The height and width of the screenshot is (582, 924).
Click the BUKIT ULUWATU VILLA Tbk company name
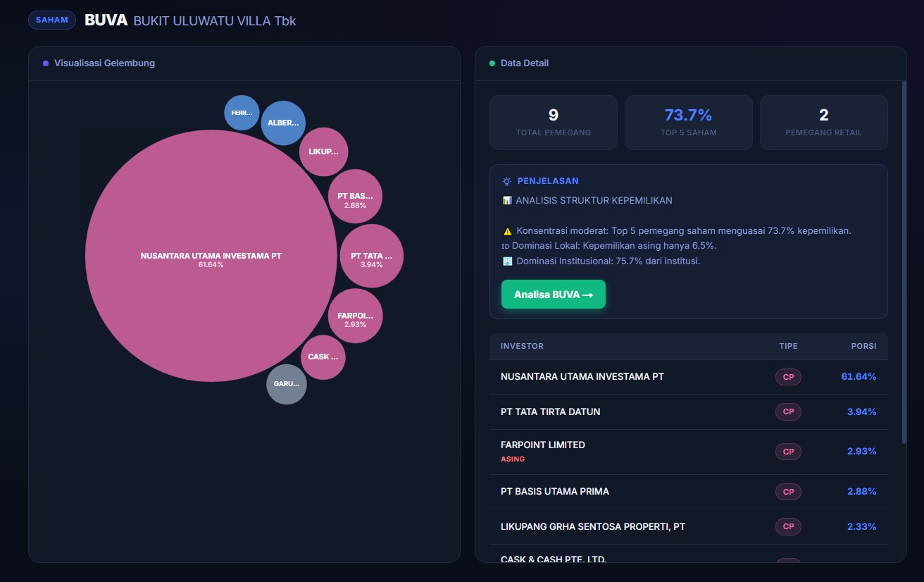point(215,21)
